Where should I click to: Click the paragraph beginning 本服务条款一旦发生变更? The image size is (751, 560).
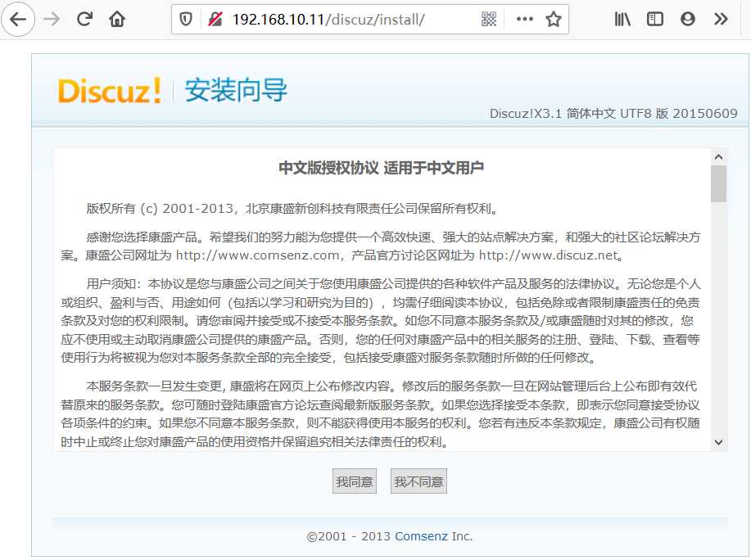pyautogui.click(x=381, y=414)
